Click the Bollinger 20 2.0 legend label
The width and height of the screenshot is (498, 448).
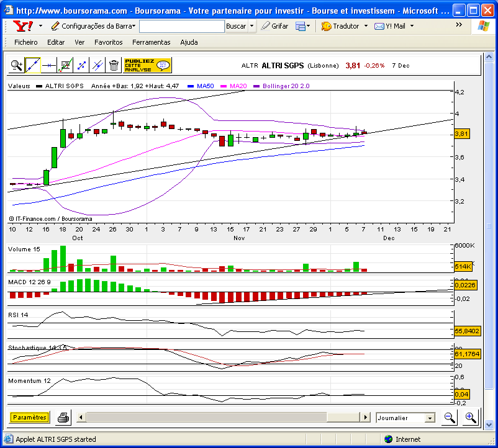point(286,86)
